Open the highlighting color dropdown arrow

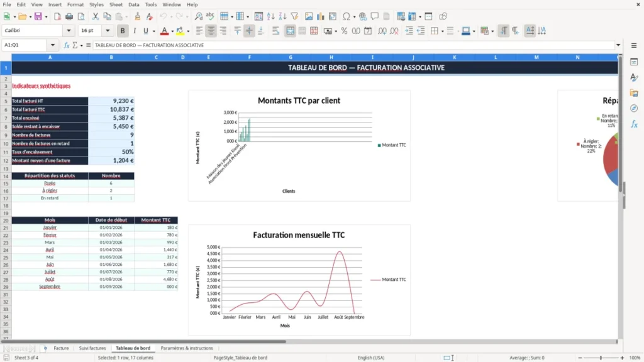[x=188, y=31]
